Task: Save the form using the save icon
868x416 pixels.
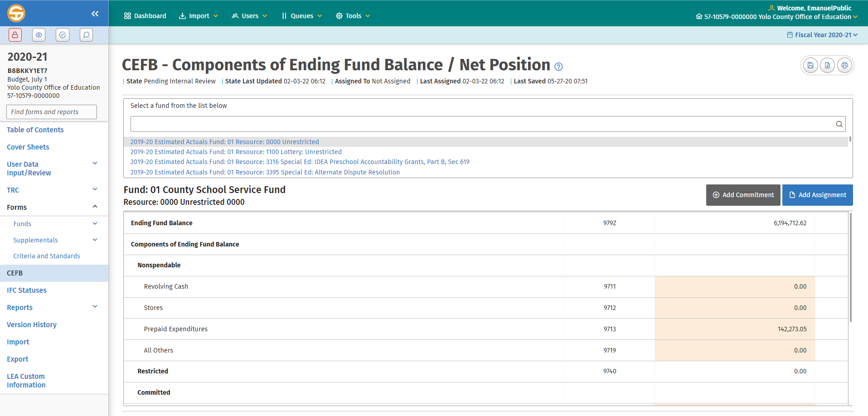Action: click(x=810, y=65)
